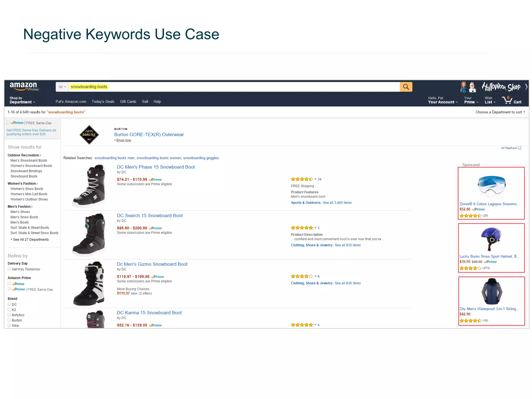Expand Men's Fashion category
The width and height of the screenshot is (532, 399).
coord(20,207)
